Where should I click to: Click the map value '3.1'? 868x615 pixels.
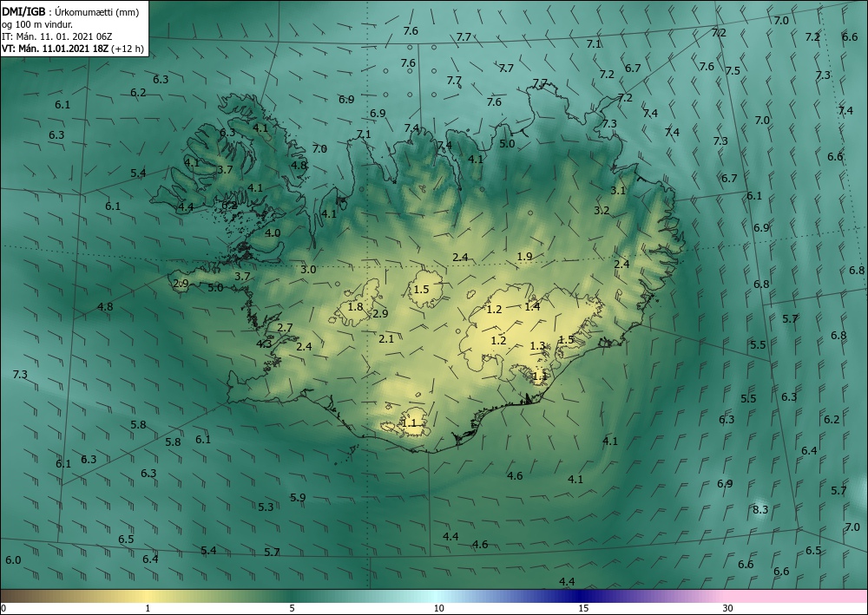[x=618, y=190]
